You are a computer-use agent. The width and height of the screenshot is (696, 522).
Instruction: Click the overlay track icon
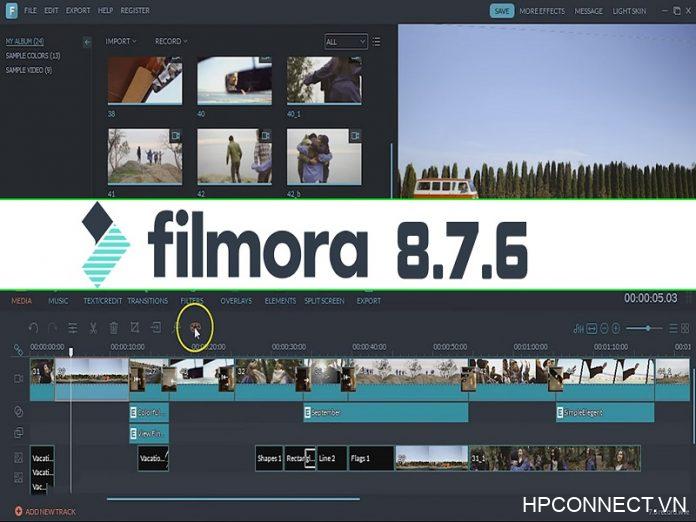click(x=18, y=432)
